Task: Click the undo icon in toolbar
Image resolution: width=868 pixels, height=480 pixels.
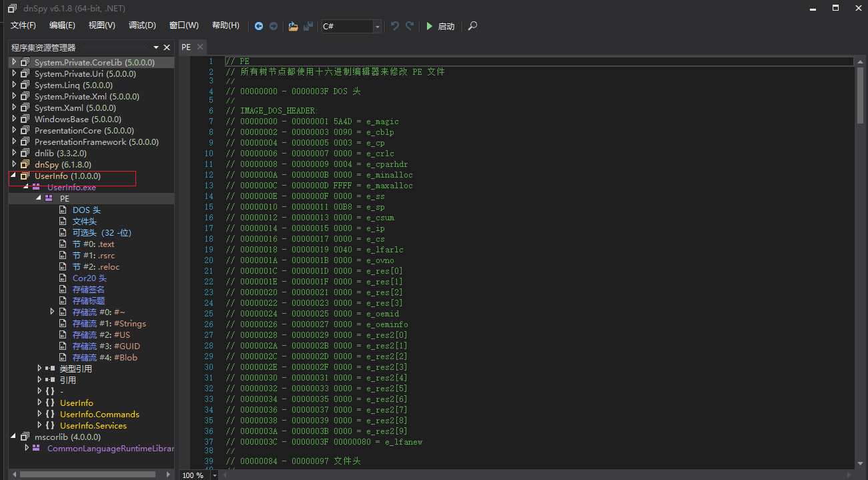Action: coord(395,26)
